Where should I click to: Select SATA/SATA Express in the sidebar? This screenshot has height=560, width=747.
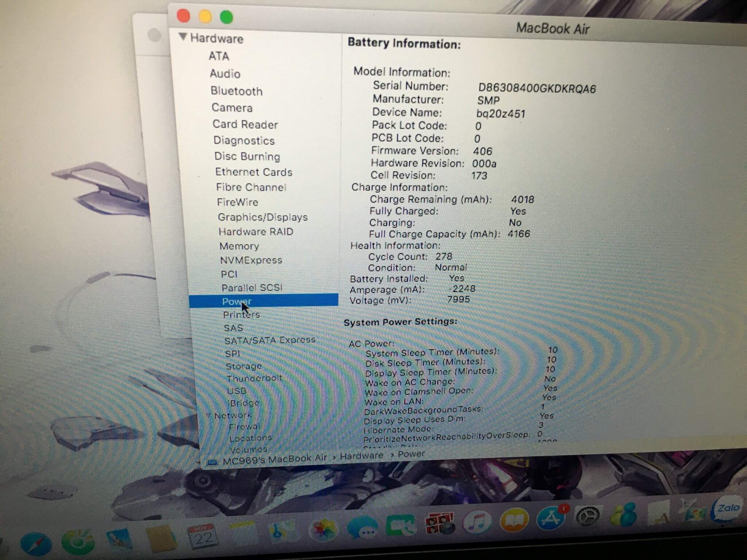[x=270, y=340]
